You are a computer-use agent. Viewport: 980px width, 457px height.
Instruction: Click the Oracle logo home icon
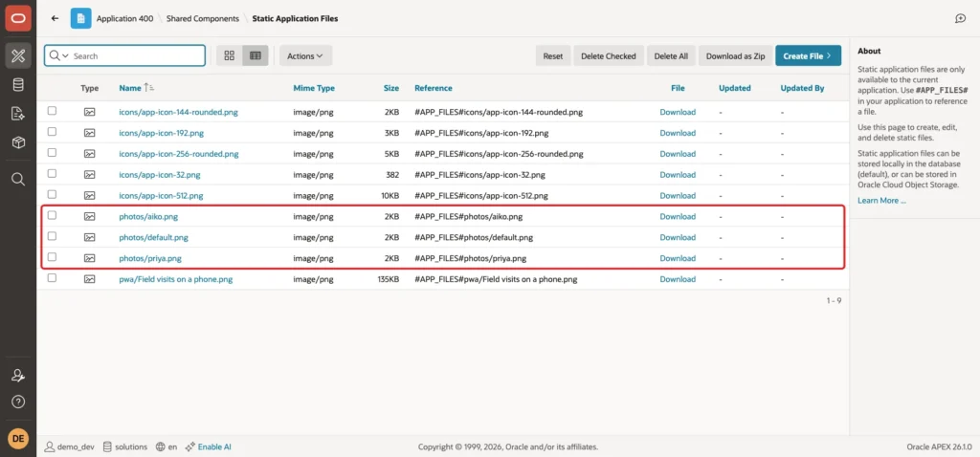tap(18, 18)
